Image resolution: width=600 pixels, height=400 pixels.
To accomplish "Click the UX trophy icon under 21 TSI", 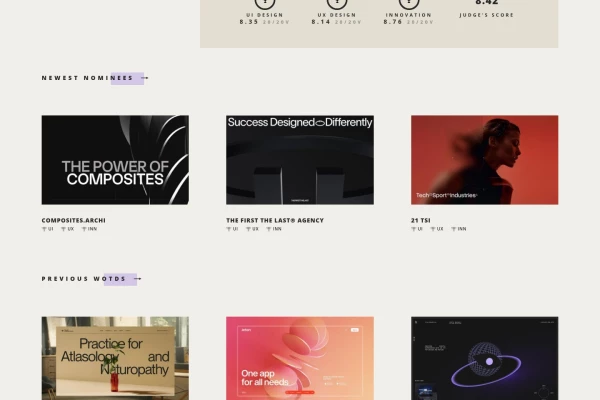I will [x=433, y=229].
